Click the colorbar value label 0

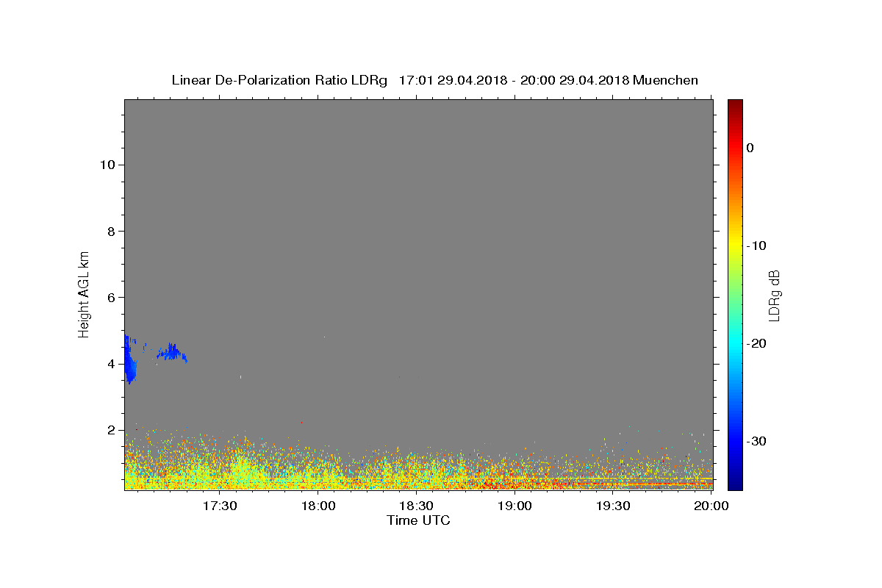coord(750,148)
